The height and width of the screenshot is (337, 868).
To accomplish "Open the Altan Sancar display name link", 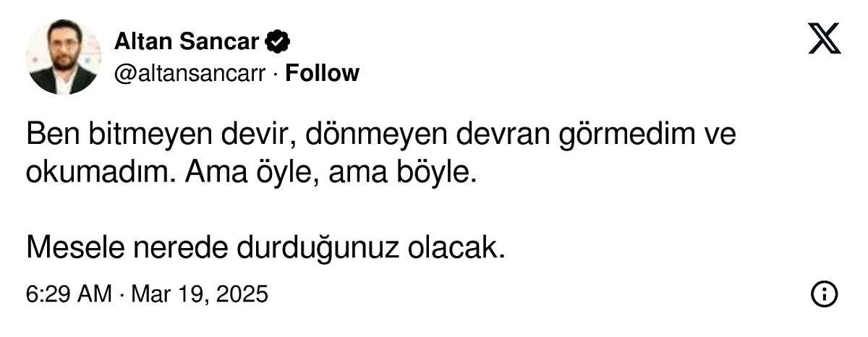I will [x=186, y=42].
